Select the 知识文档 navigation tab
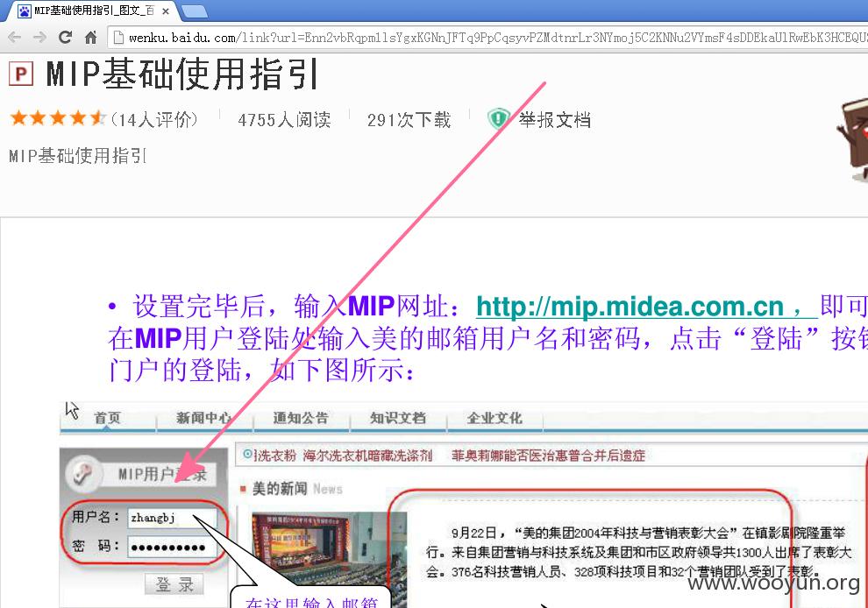The image size is (868, 608). tap(397, 418)
